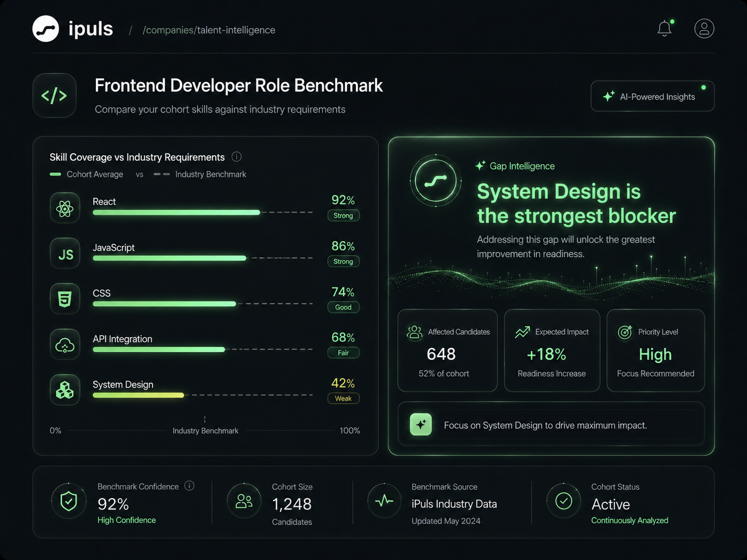The width and height of the screenshot is (747, 560).
Task: Click the System Design cubes icon
Action: [x=65, y=390]
